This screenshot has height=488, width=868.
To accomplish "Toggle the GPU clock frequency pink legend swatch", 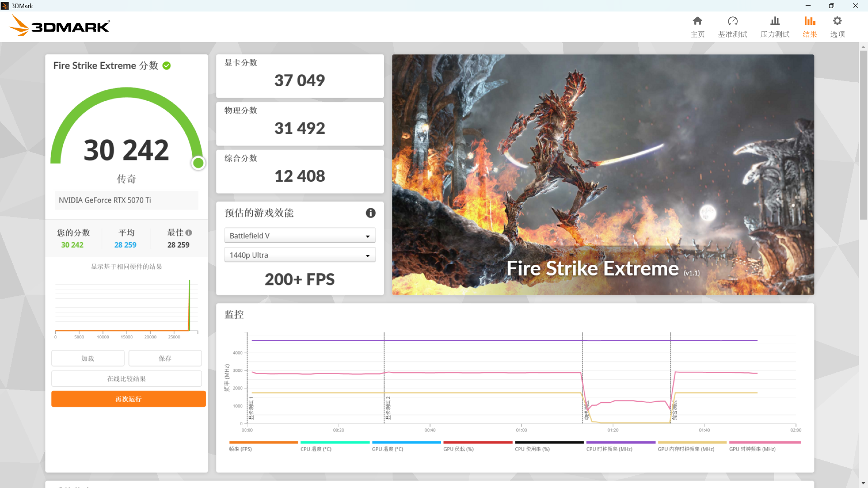I will [x=764, y=443].
